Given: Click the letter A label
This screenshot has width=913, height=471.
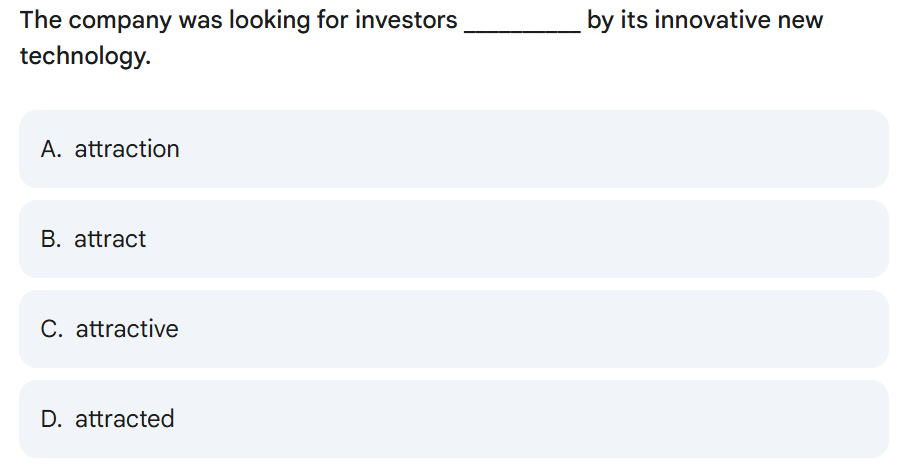Looking at the screenshot, I should tap(51, 150).
